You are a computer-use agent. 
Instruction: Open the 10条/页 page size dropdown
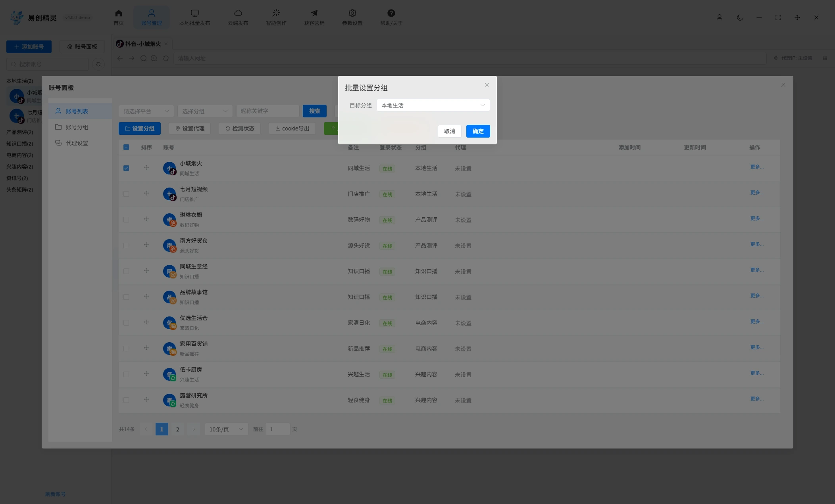coord(226,429)
